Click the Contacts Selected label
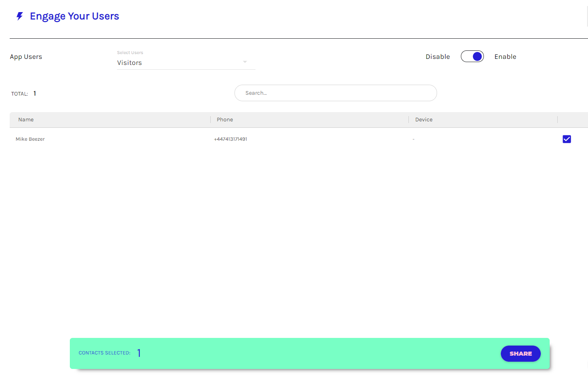 (105, 353)
